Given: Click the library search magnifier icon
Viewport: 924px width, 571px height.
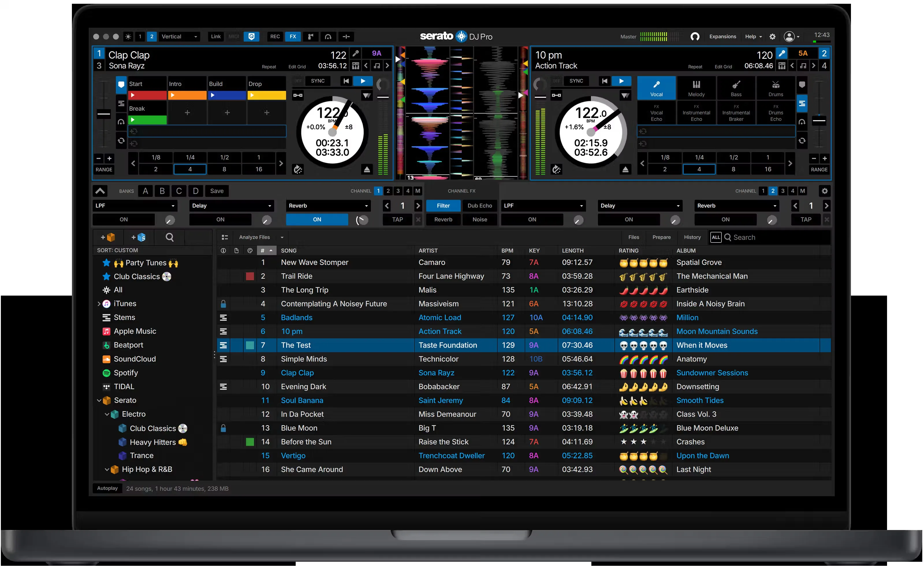Looking at the screenshot, I should click(169, 237).
